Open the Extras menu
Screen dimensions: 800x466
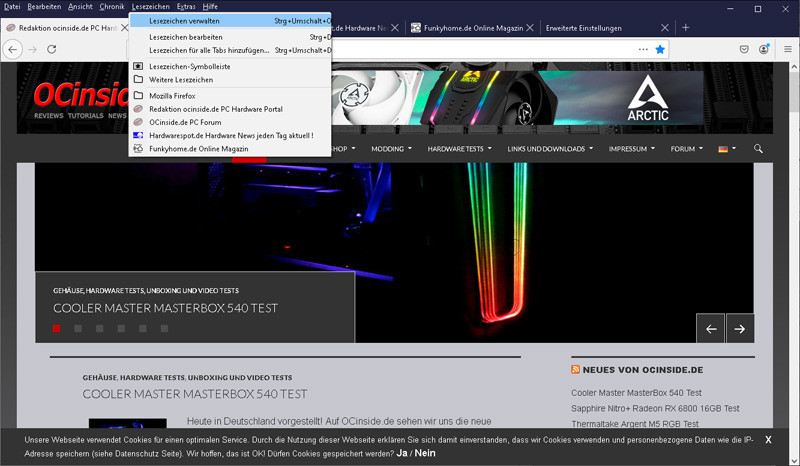coord(186,7)
